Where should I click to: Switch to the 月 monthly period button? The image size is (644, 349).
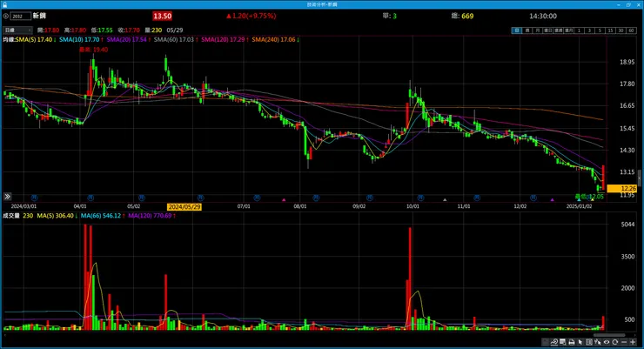pyautogui.click(x=537, y=30)
